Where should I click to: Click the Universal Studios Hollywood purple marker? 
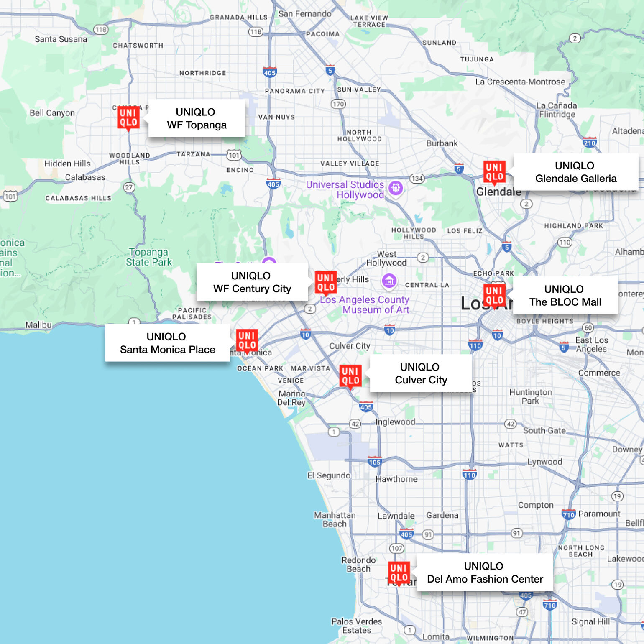[396, 188]
